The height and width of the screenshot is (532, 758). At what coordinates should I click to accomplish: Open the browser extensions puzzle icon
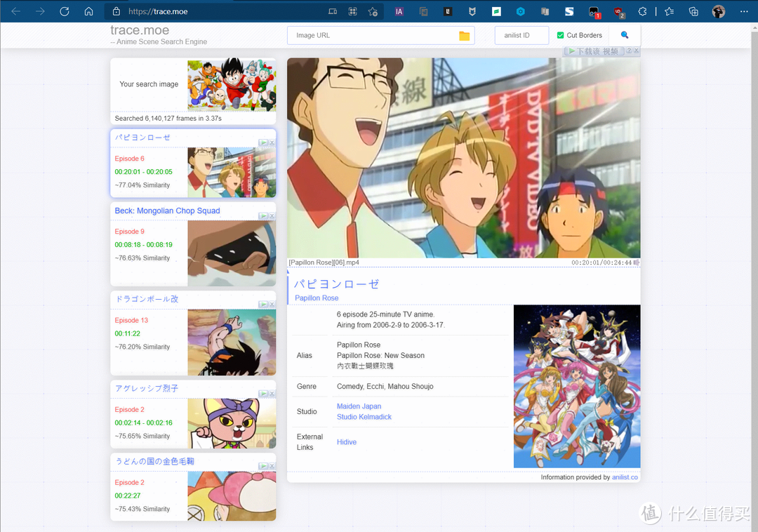tap(642, 12)
